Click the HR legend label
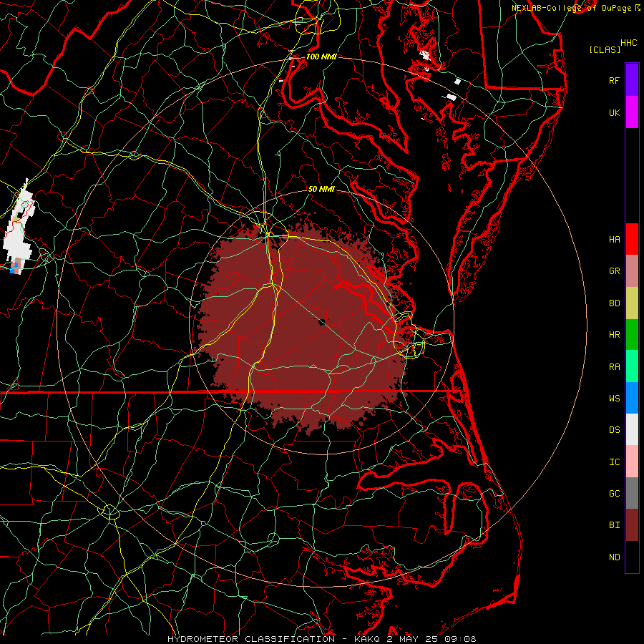Viewport: 644px width, 644px height. (x=614, y=335)
